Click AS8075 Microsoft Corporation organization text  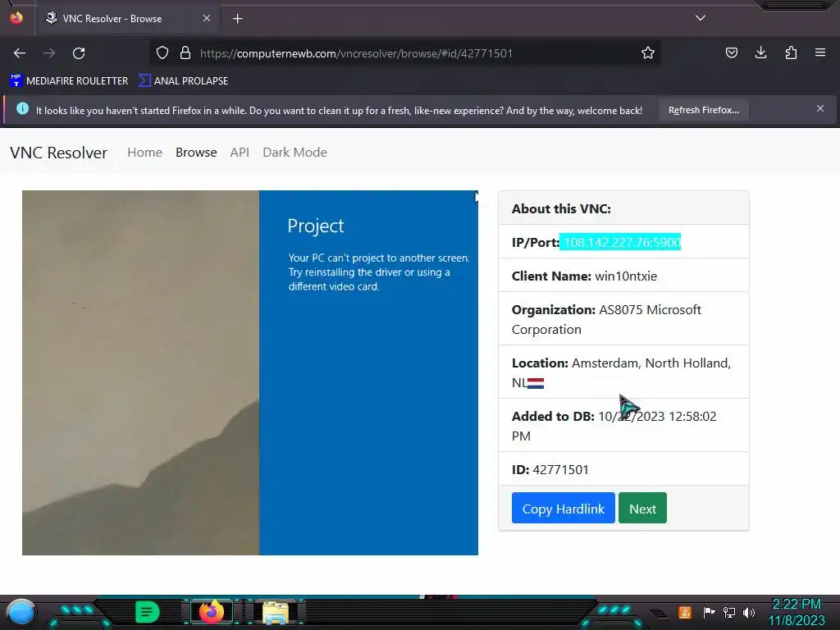tap(606, 319)
